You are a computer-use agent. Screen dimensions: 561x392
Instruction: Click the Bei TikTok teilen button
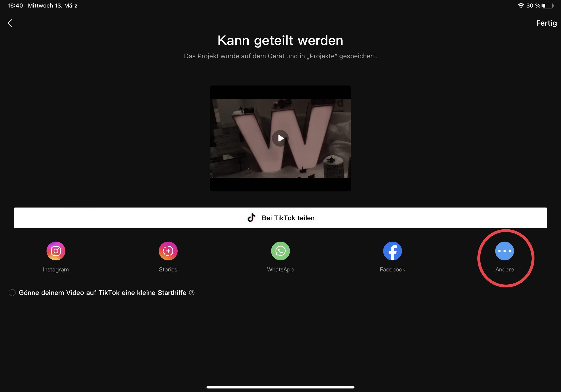click(280, 218)
